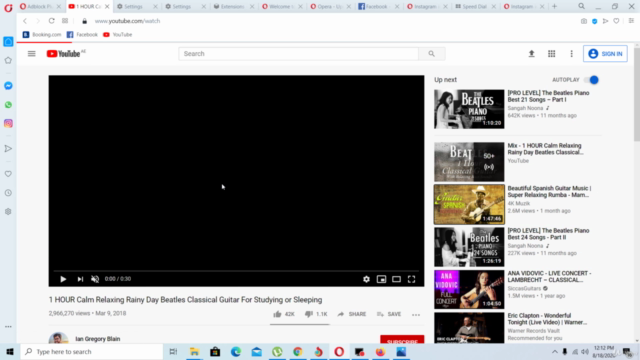Click the SIGN IN button
Viewport: 640px width, 360px height.
click(605, 53)
